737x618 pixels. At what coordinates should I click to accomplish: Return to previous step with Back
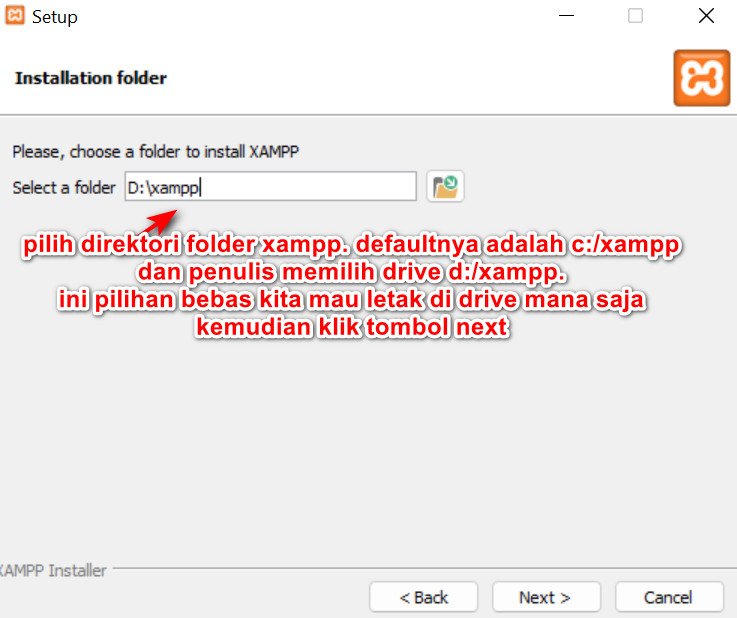423,597
